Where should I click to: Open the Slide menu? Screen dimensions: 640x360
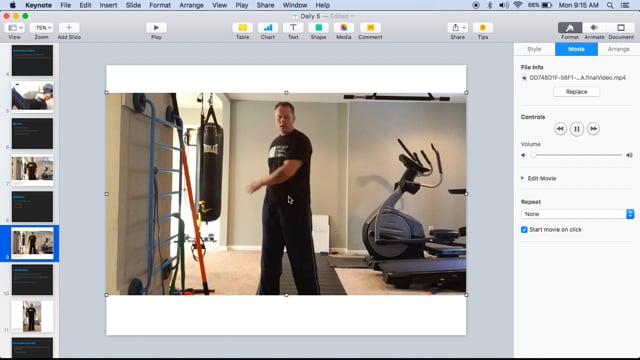pos(133,5)
